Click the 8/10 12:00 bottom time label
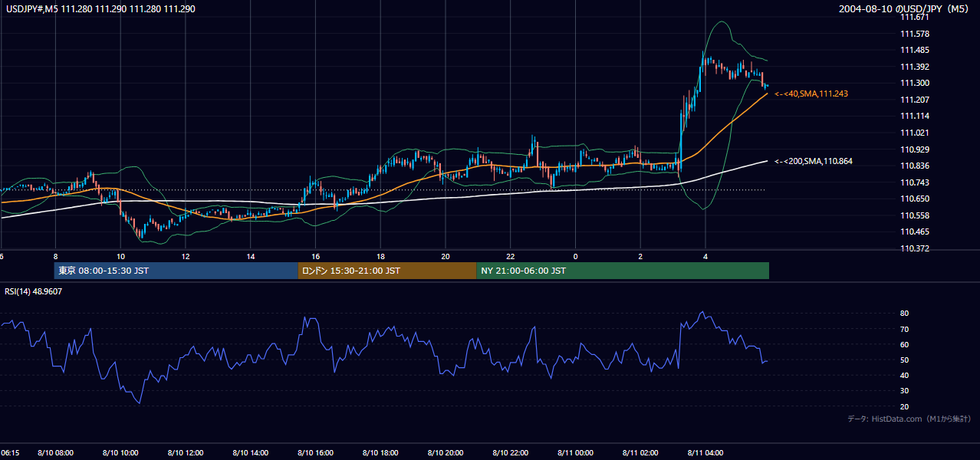The width and height of the screenshot is (980, 460). (186, 453)
